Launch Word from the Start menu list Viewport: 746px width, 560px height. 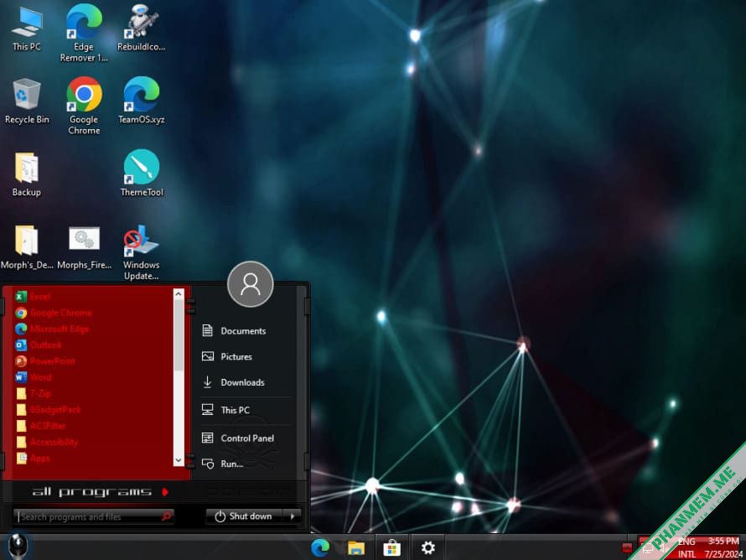click(x=34, y=377)
